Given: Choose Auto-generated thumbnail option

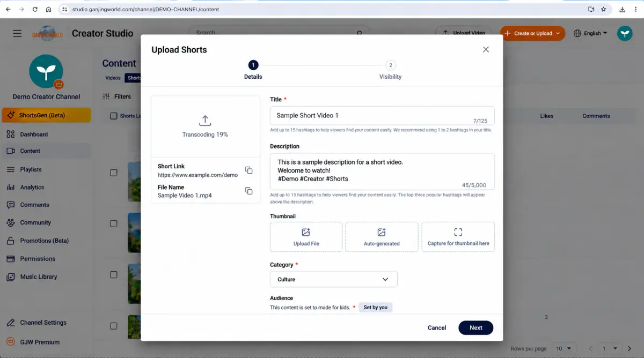Looking at the screenshot, I should 382,237.
